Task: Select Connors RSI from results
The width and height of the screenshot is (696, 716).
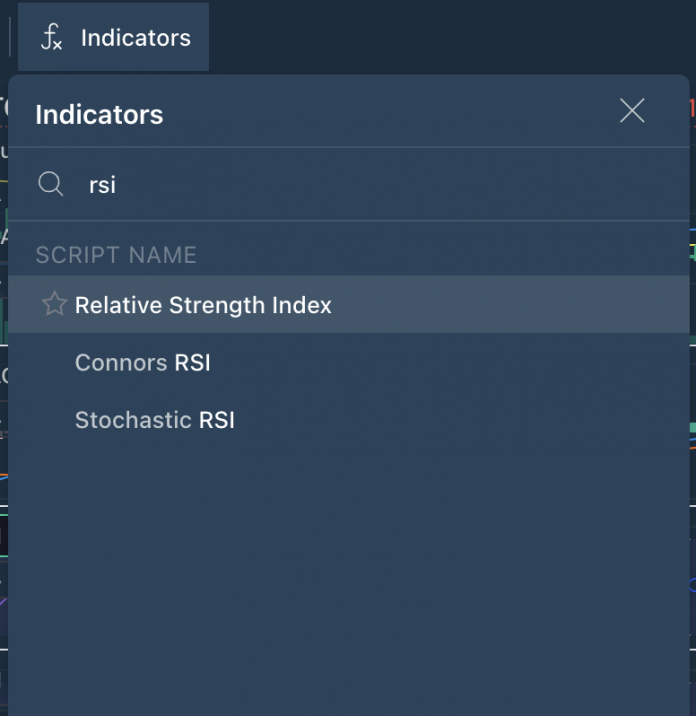Action: [143, 363]
